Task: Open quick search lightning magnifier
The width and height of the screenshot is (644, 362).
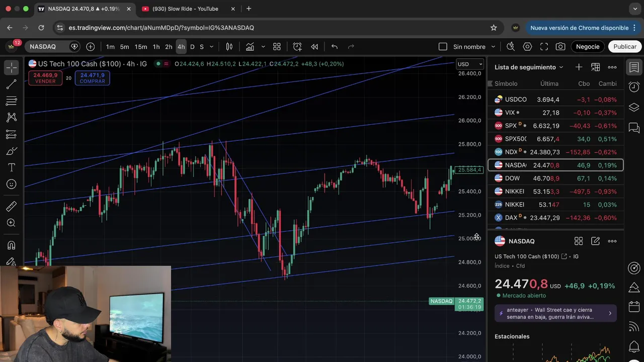Action: coord(511,47)
